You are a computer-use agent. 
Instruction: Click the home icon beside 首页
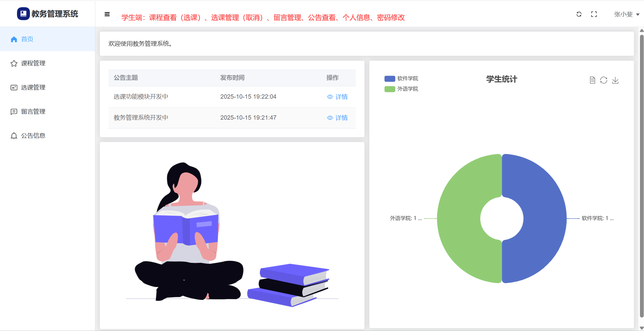(x=14, y=39)
